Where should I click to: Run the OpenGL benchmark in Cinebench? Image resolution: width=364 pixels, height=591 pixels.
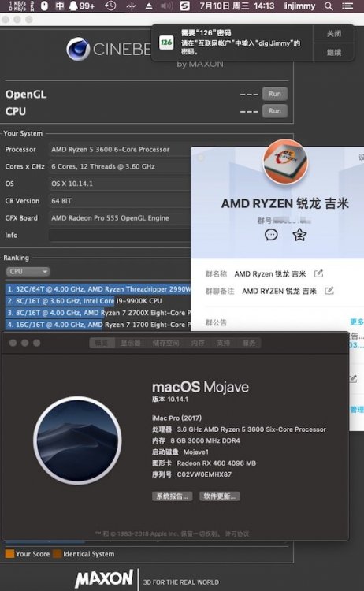tap(275, 94)
